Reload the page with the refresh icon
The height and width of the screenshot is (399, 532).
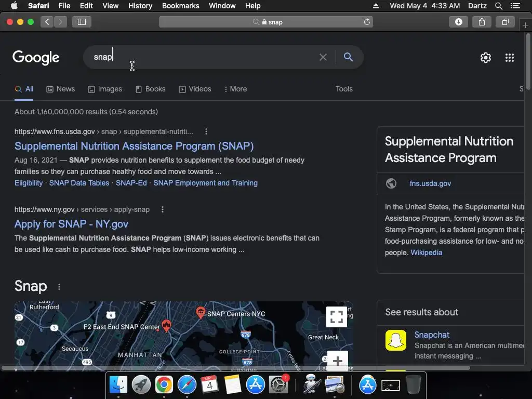pyautogui.click(x=367, y=22)
